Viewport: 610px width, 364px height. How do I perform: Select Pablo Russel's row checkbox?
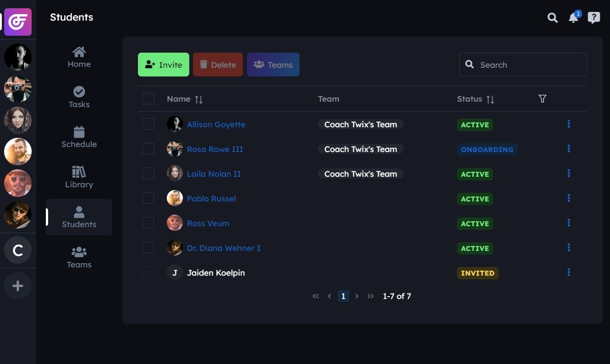(148, 198)
